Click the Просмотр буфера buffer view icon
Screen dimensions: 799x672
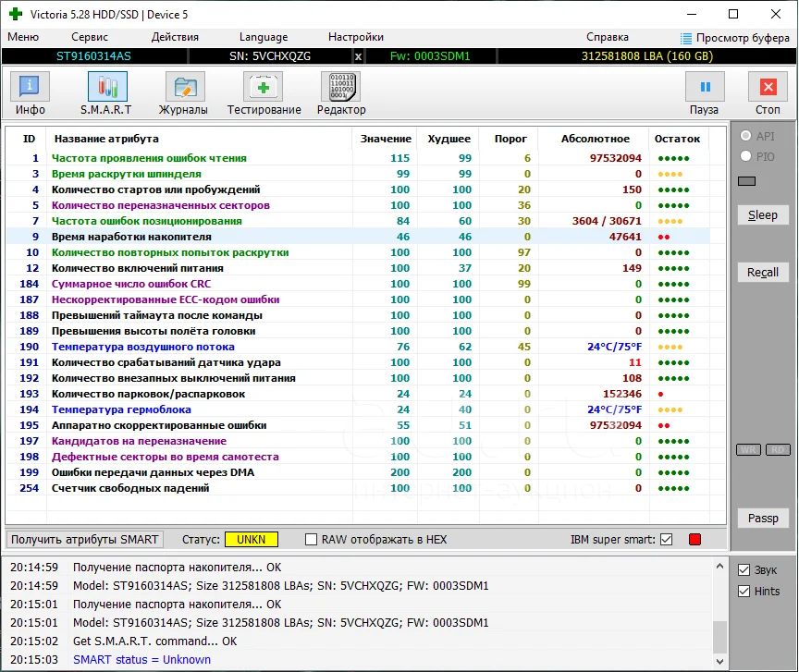pyautogui.click(x=685, y=38)
